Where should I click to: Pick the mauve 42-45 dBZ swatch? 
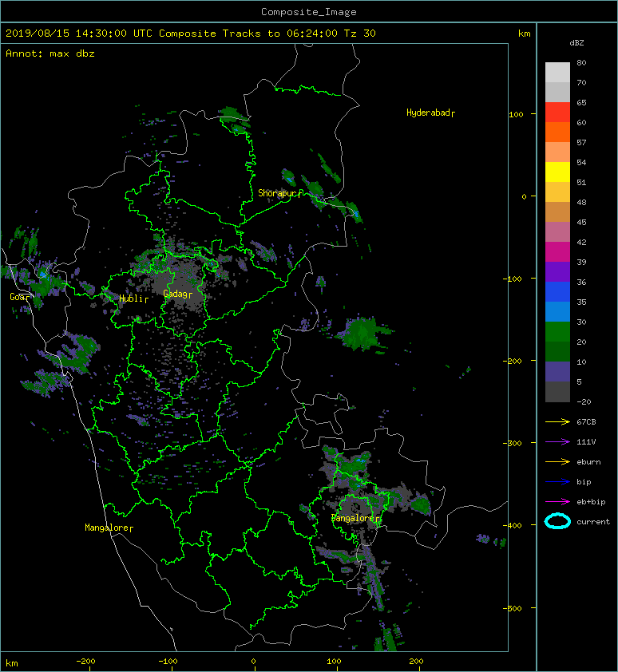[557, 232]
